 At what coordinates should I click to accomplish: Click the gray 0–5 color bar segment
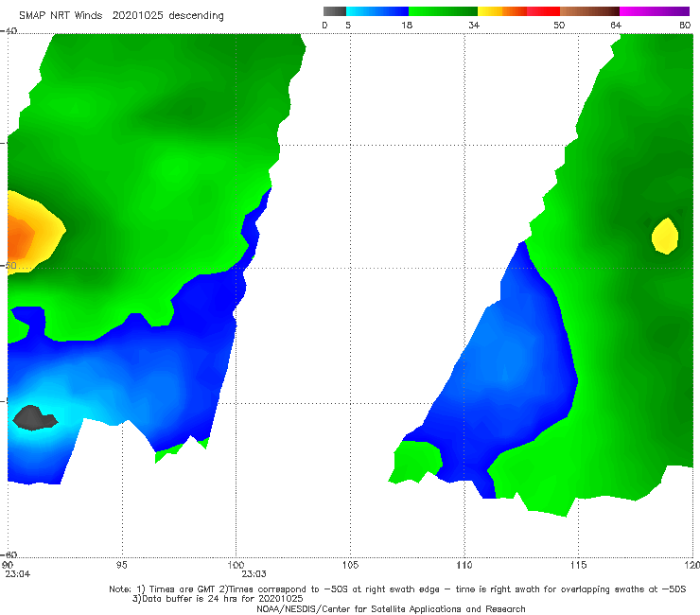[x=335, y=11]
